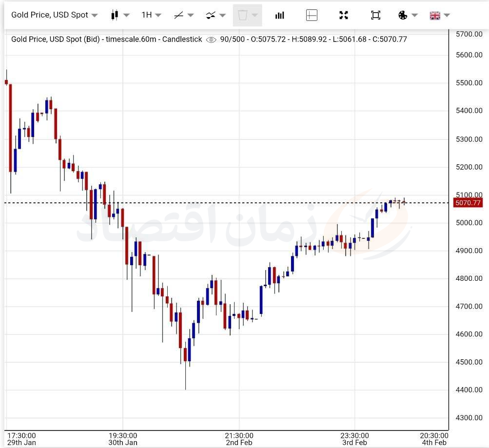Screen dimensions: 489x448
Task: Open the arrow next to candlestick chart type
Action: 126,15
